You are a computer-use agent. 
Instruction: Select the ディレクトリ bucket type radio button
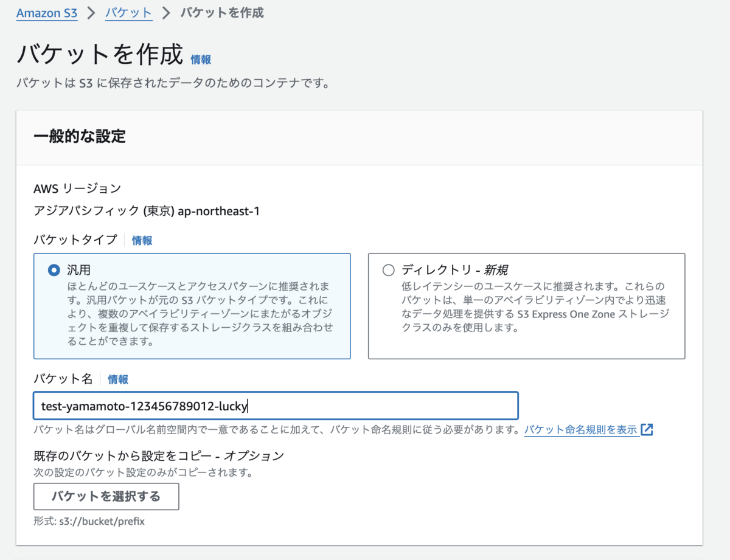point(388,270)
